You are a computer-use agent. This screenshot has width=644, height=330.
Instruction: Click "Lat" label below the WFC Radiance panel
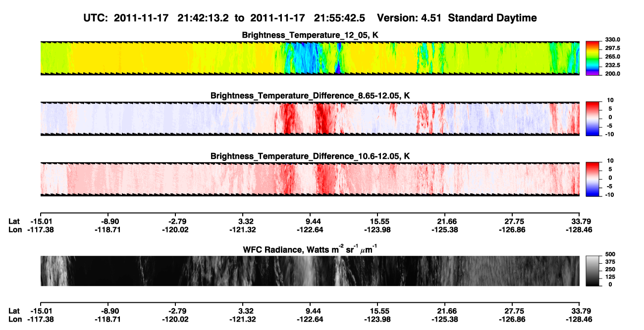click(14, 311)
